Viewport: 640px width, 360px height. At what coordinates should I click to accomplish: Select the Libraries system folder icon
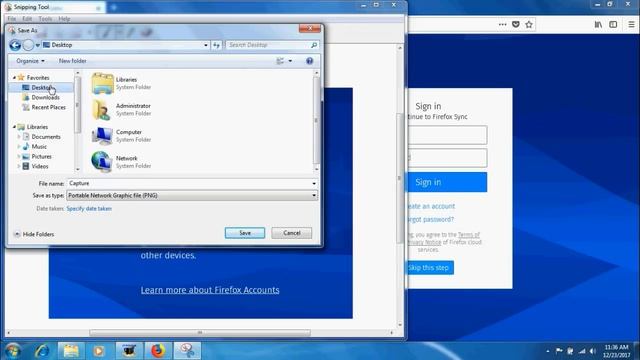(x=102, y=83)
